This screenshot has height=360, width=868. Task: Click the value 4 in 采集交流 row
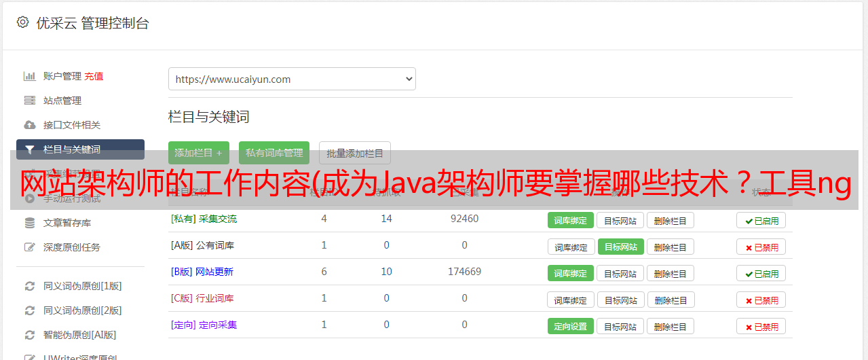324,219
